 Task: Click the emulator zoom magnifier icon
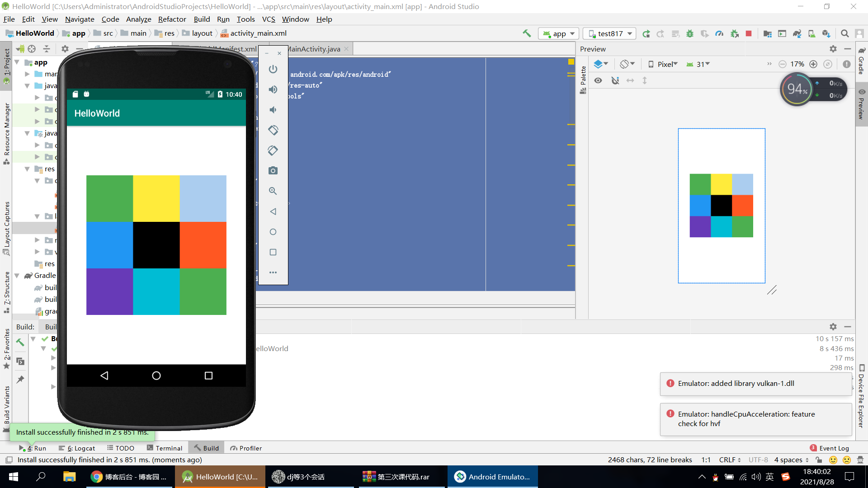[273, 191]
